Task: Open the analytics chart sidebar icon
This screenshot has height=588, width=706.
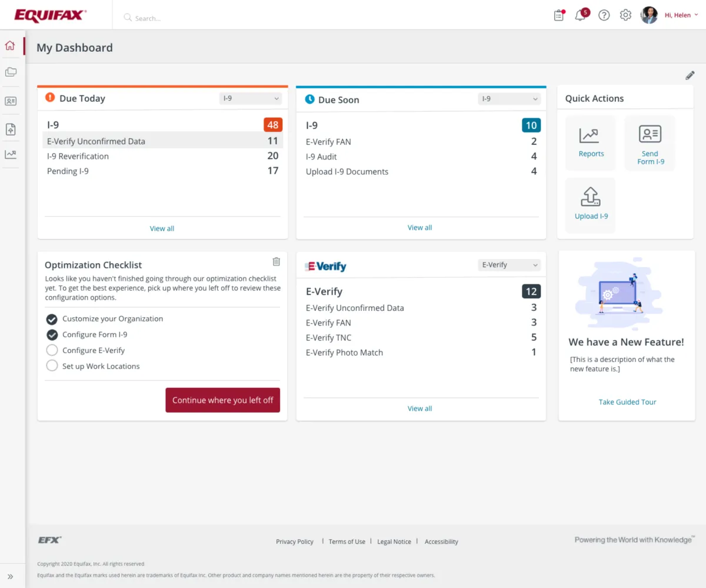Action: coord(10,155)
